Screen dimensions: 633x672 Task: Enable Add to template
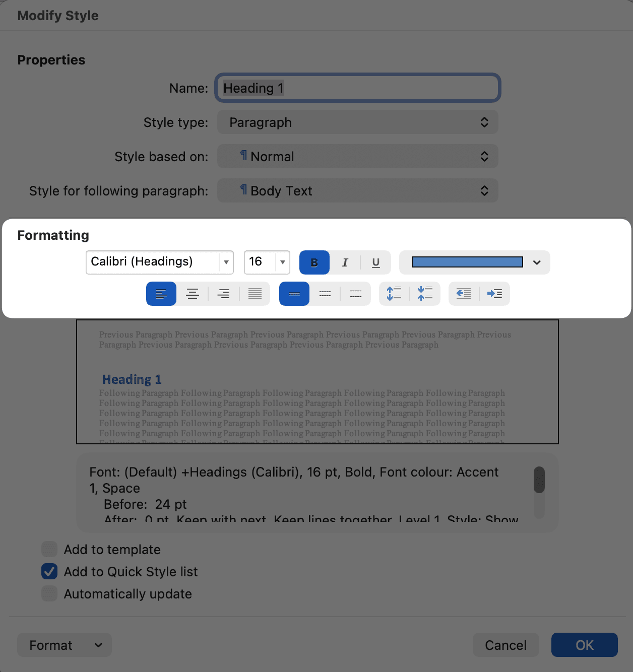tap(49, 549)
